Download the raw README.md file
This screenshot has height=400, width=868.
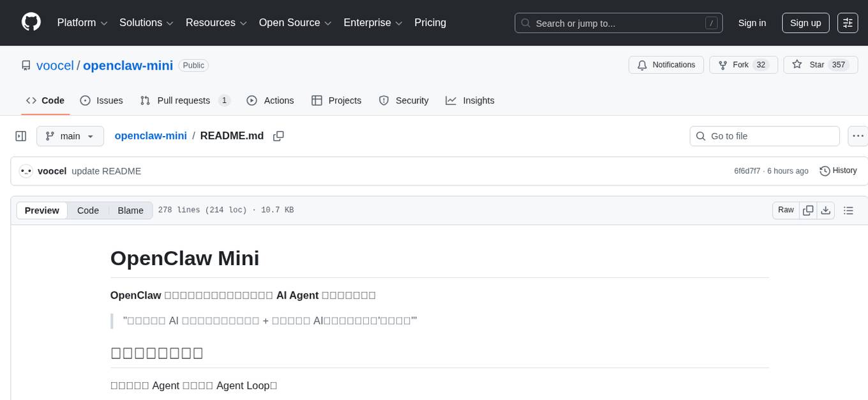[x=826, y=210]
